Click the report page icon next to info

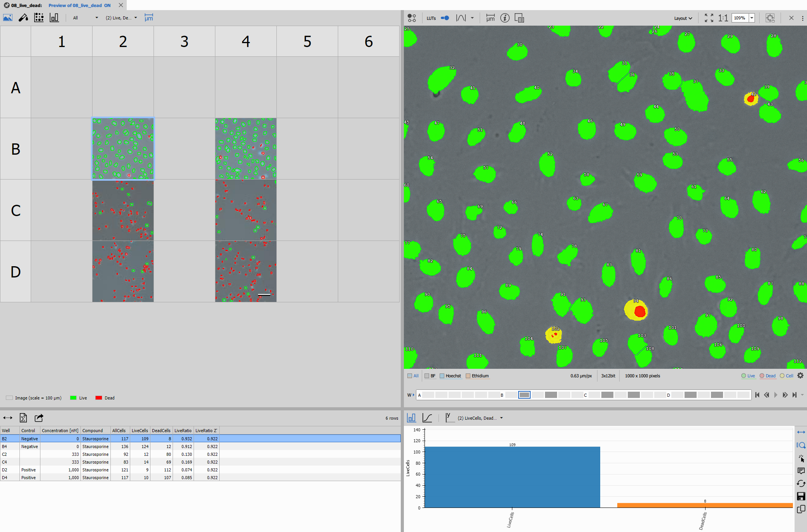tap(519, 17)
